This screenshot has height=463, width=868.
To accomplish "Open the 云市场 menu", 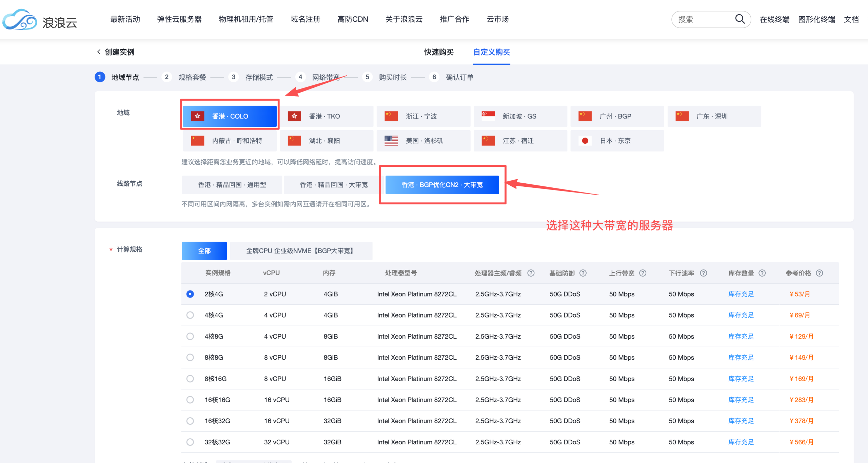I will point(497,19).
